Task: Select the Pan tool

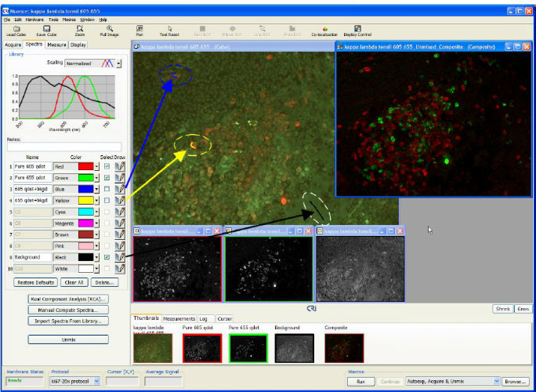Action: tap(139, 29)
